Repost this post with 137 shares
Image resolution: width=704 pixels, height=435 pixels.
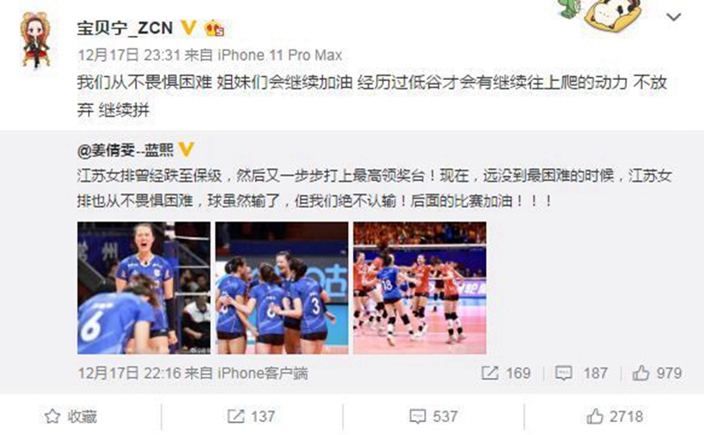(x=251, y=417)
